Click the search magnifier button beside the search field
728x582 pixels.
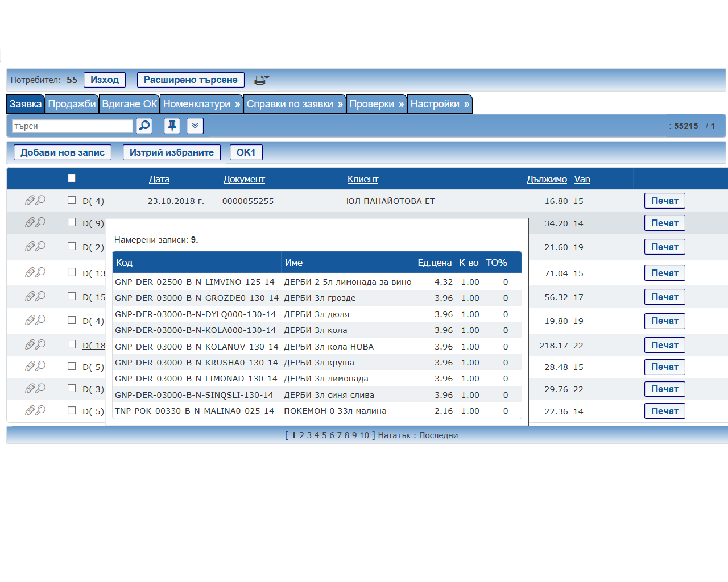tap(144, 126)
